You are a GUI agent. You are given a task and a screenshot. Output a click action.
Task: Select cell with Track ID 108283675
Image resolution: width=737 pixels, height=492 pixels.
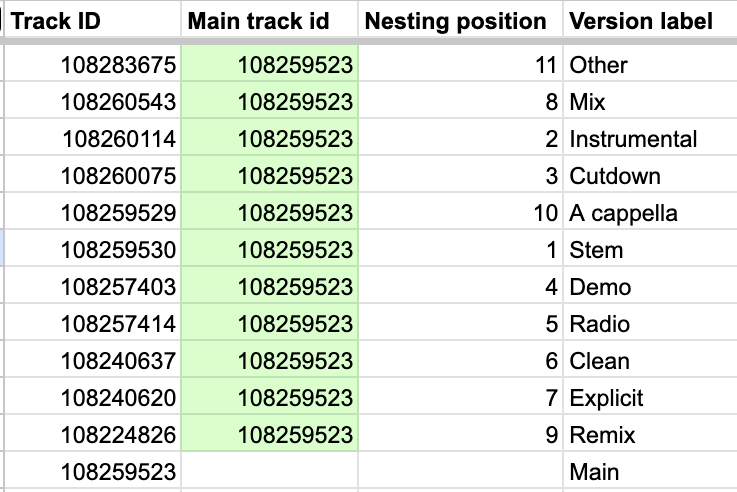(93, 64)
